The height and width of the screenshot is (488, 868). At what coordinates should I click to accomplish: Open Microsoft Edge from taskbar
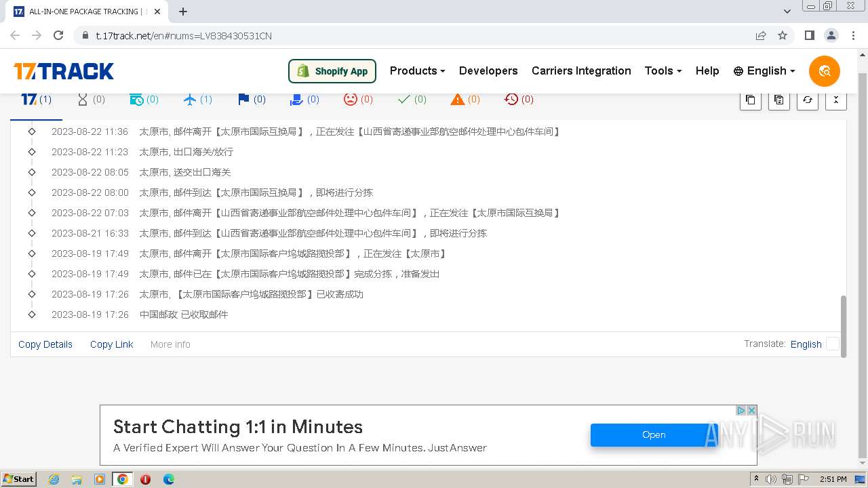pyautogui.click(x=168, y=479)
